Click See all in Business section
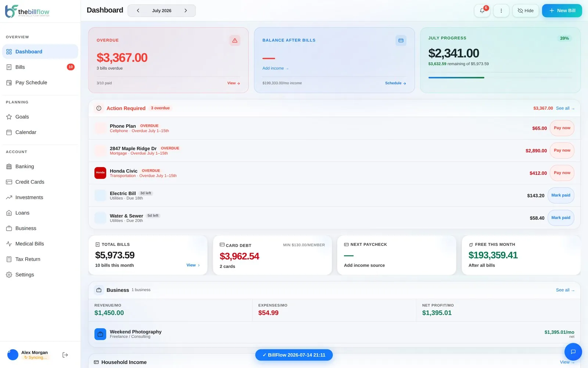 pos(565,290)
